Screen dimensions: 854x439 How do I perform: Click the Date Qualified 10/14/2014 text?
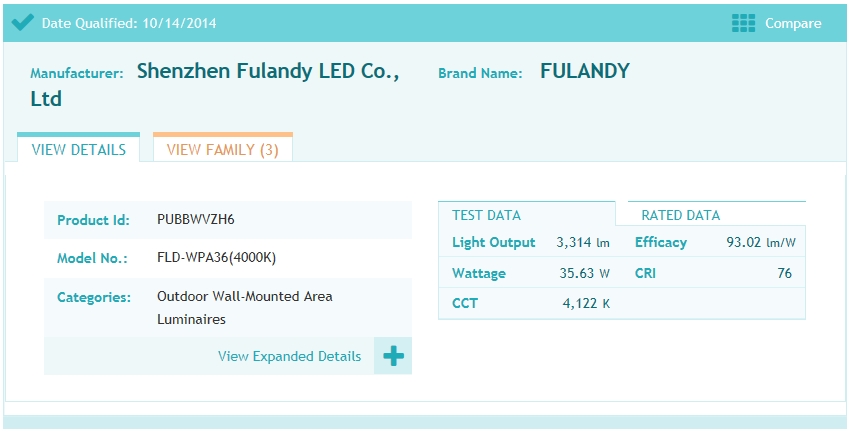click(129, 23)
